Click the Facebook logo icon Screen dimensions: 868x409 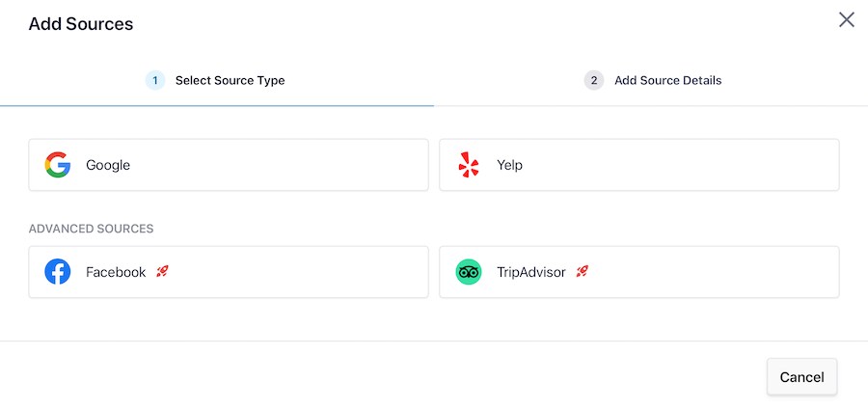click(x=58, y=272)
